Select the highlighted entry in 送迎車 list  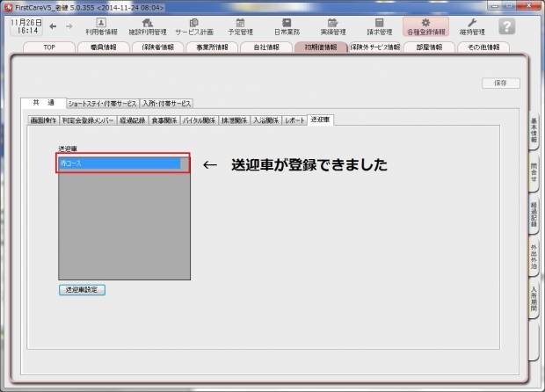point(119,163)
